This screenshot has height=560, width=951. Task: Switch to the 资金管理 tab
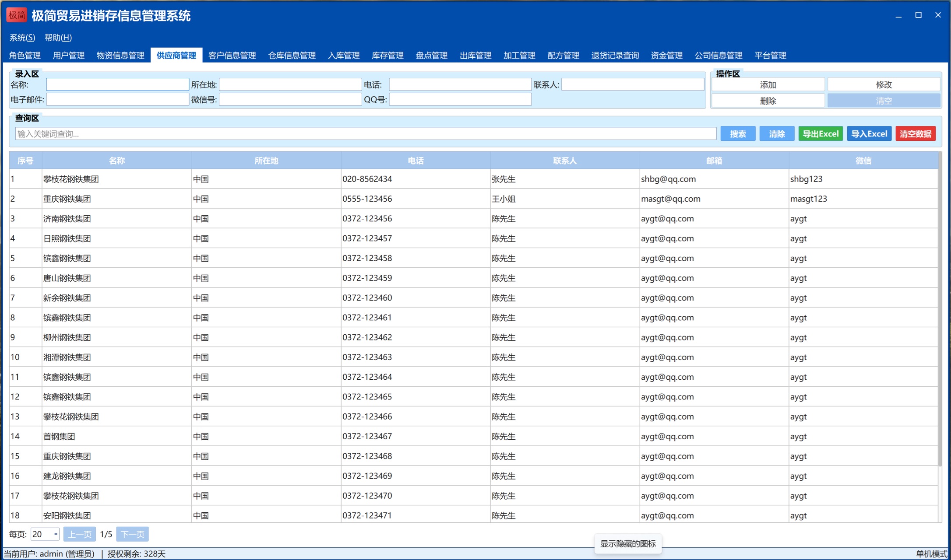(x=666, y=56)
